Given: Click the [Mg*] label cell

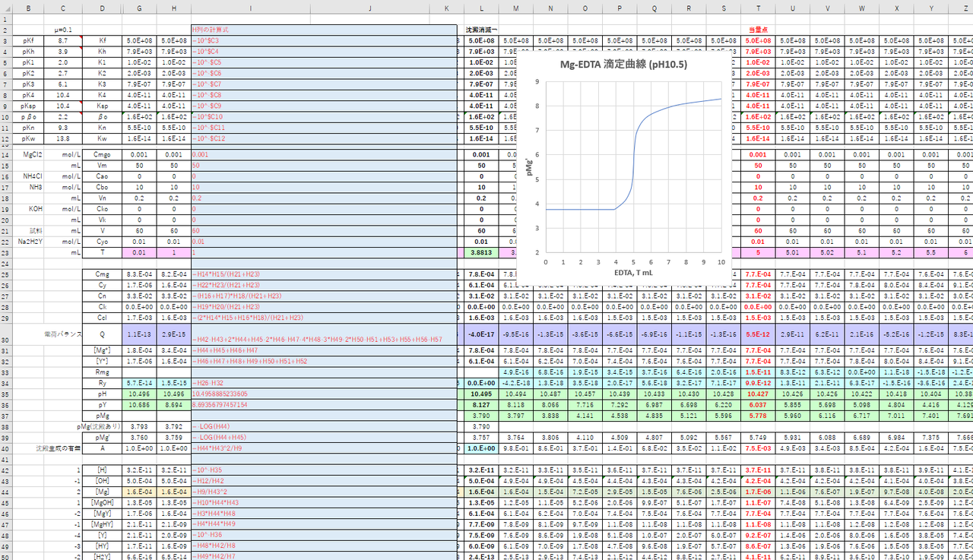Looking at the screenshot, I should [x=102, y=350].
